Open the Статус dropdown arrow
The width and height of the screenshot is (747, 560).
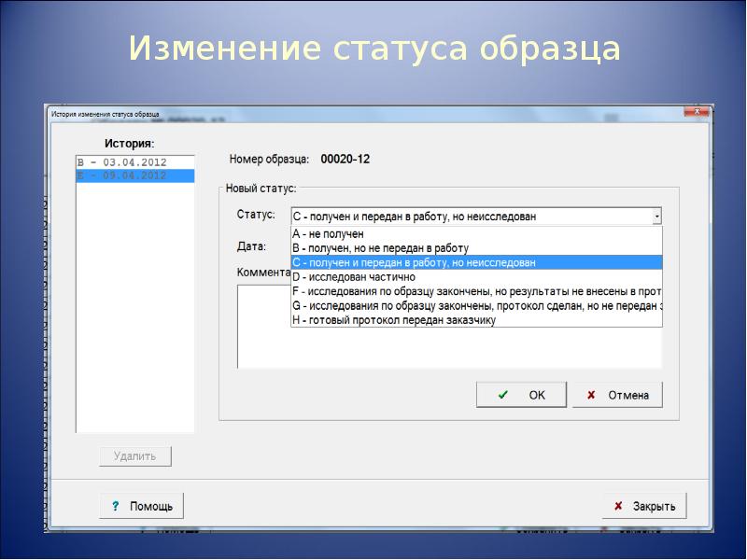click(656, 217)
